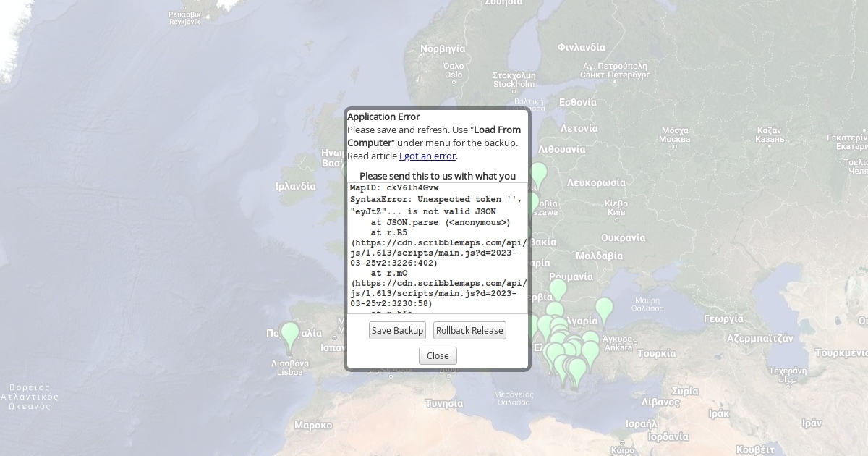Click the marker beside Warsaw at the dialog edge
Image resolution: width=868 pixels, height=456 pixels.
tap(533, 203)
